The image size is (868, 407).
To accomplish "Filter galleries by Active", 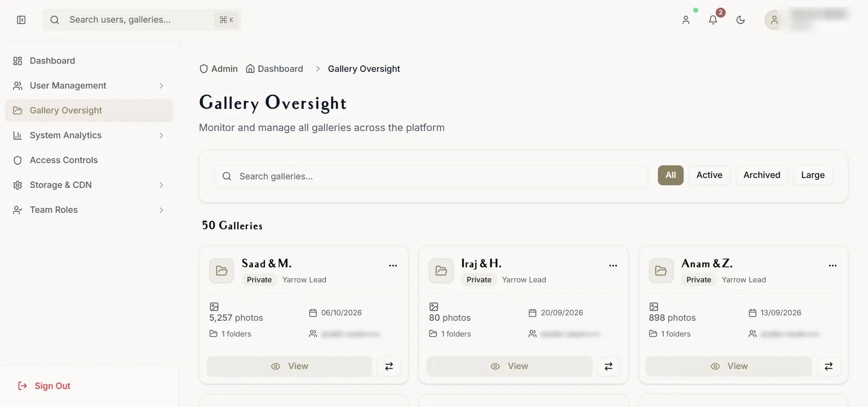I will tap(709, 175).
